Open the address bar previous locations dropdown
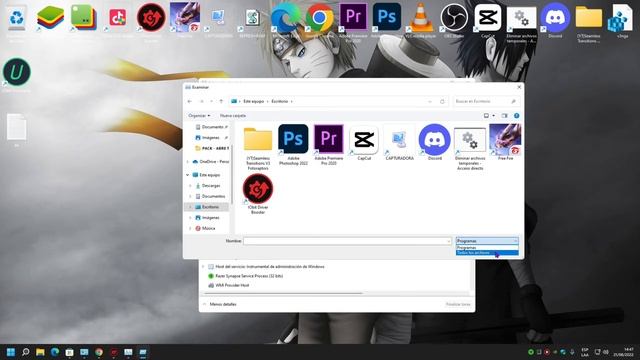The width and height of the screenshot is (640, 360). point(430,101)
